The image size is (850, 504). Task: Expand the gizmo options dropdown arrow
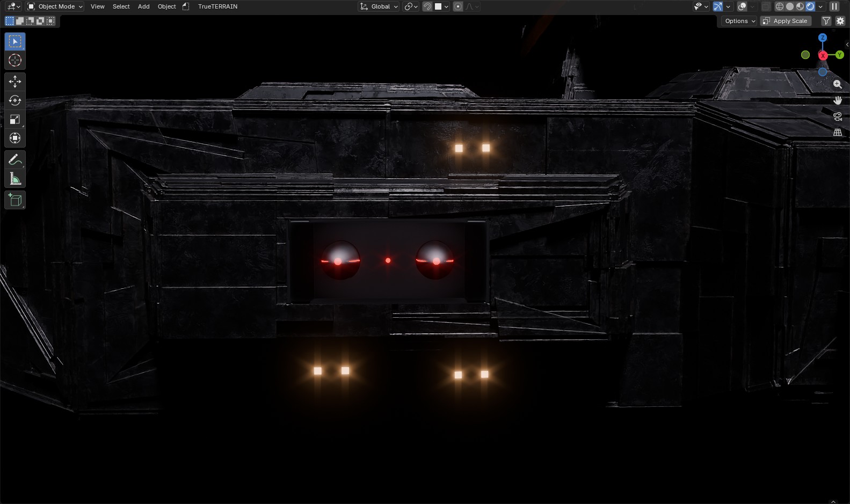(x=728, y=6)
